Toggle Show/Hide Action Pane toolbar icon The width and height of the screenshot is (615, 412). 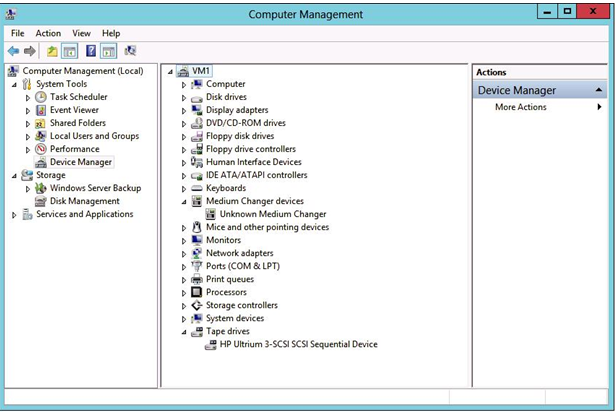click(x=109, y=51)
